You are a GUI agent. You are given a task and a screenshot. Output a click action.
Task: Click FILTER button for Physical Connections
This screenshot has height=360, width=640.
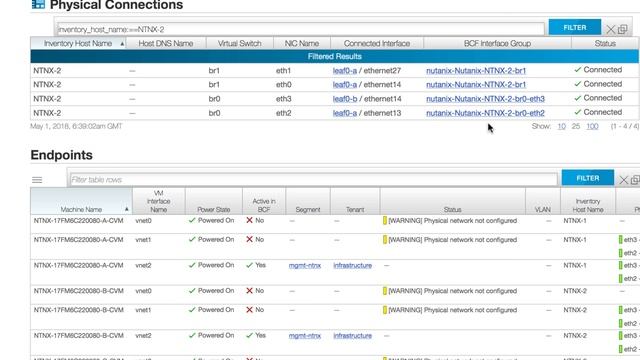(x=575, y=27)
